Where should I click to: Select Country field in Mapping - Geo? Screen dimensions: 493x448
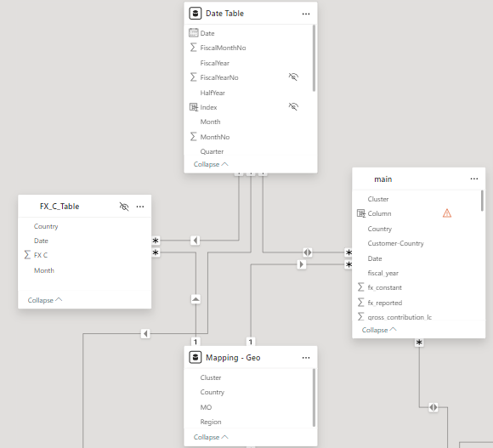pos(212,392)
